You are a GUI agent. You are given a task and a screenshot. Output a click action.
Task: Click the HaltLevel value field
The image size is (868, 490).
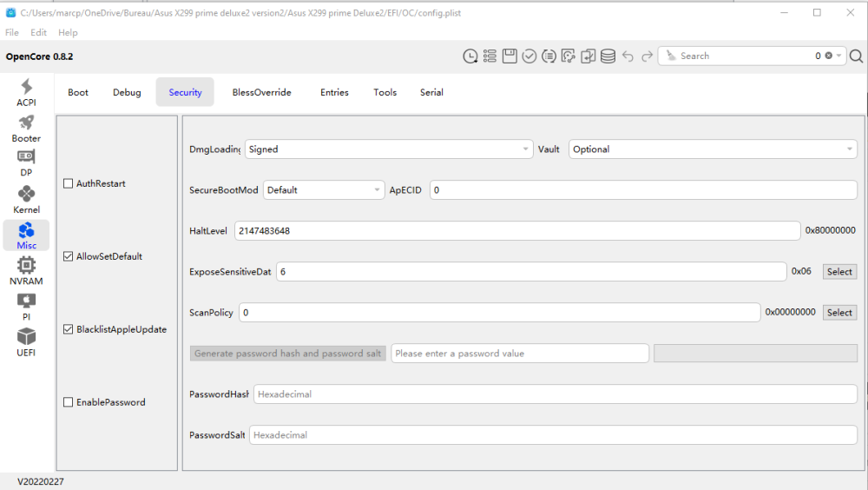point(517,230)
